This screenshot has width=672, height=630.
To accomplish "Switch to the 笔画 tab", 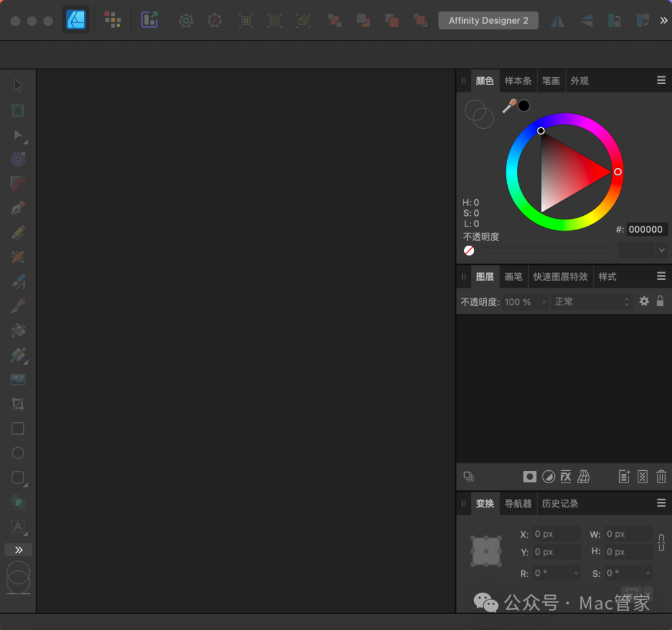I will (x=551, y=81).
